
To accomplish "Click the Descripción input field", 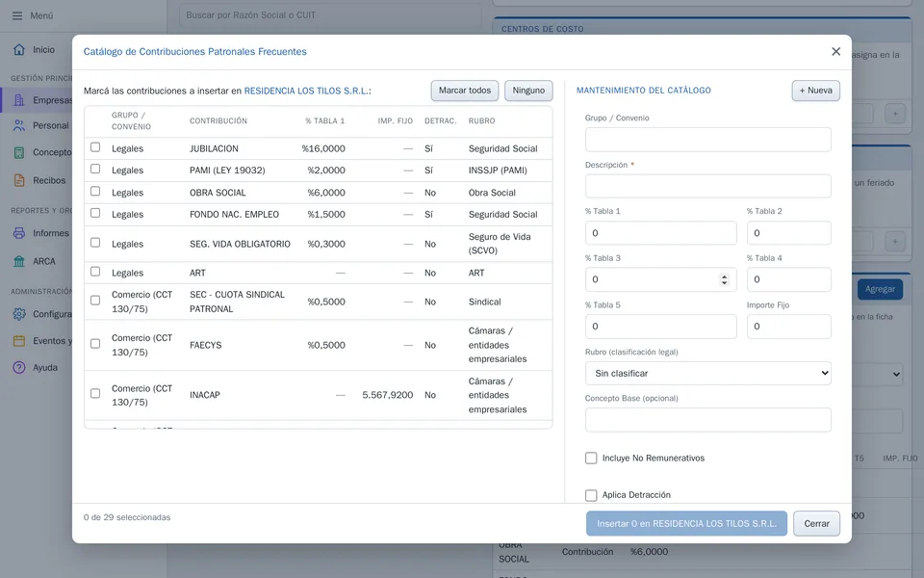I will click(x=708, y=186).
